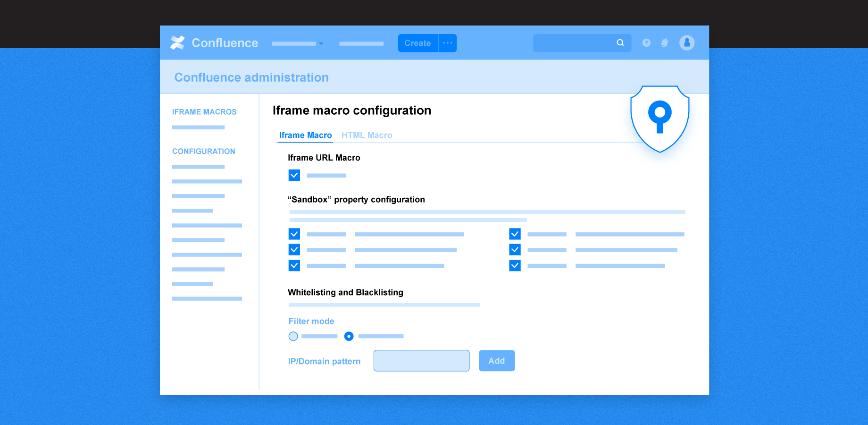Click the Confluence wordmark in header
This screenshot has width=868, height=425.
(225, 43)
